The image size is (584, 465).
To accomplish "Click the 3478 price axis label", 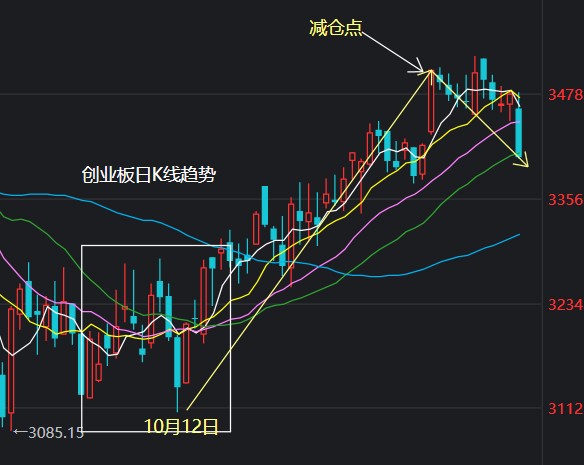I will click(x=565, y=95).
